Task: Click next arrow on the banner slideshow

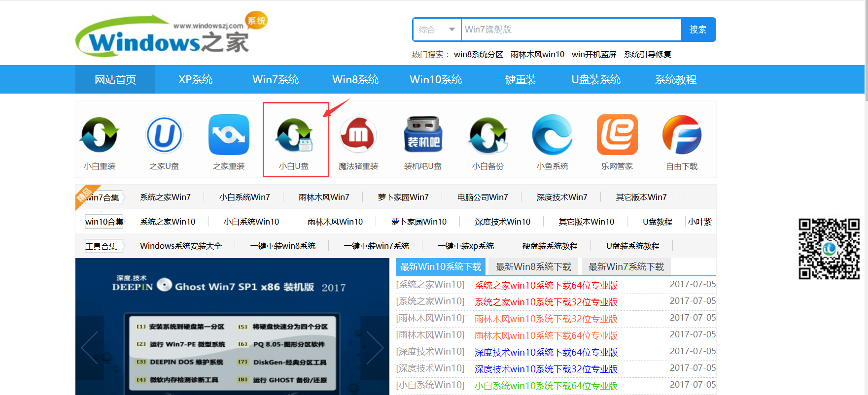Action: click(375, 348)
